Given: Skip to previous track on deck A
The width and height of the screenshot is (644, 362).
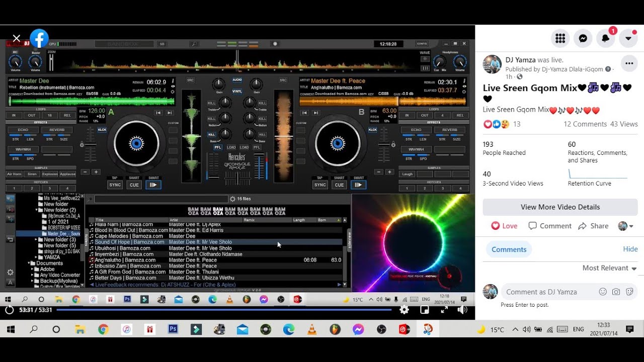Looking at the screenshot, I should point(158,113).
